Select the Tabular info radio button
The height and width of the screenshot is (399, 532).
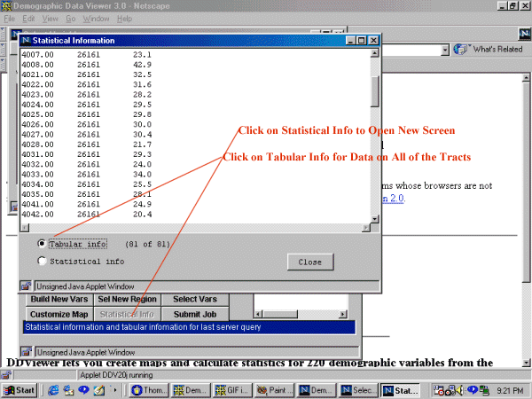pos(42,244)
